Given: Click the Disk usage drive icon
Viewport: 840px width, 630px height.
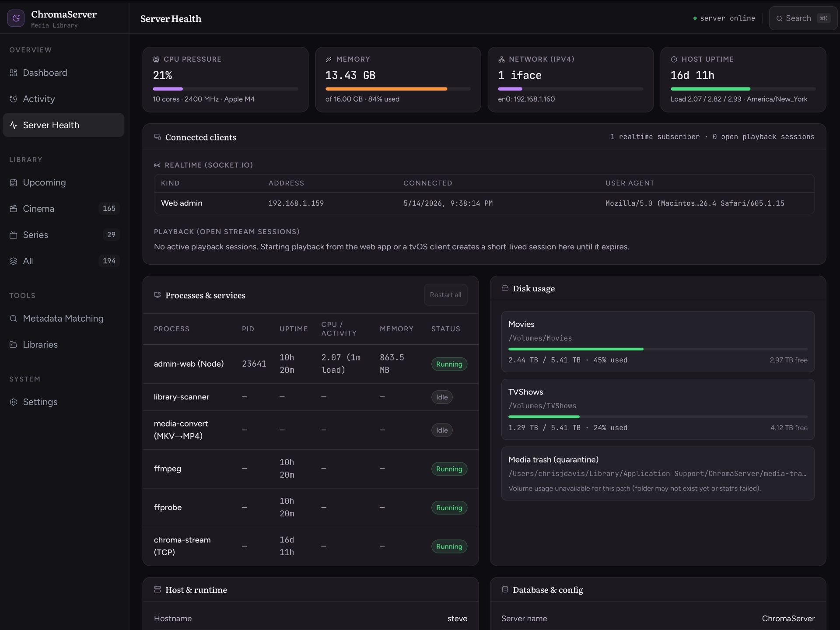Looking at the screenshot, I should coord(505,288).
